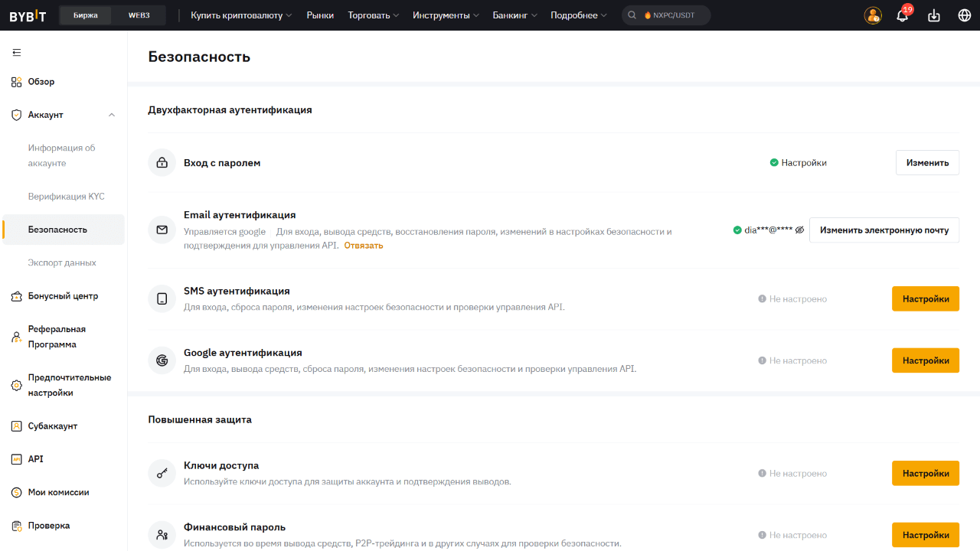This screenshot has width=980, height=551.
Task: Click the NXPC/USDT search field
Action: pyautogui.click(x=674, y=15)
